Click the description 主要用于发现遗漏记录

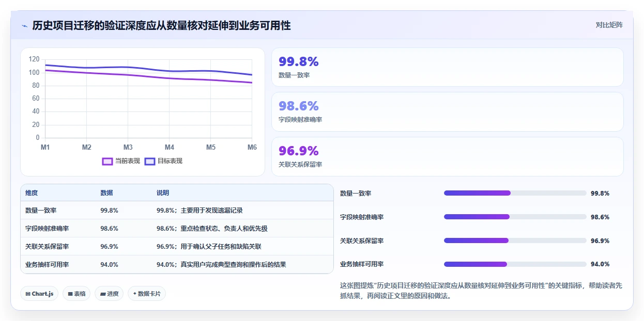coord(212,210)
